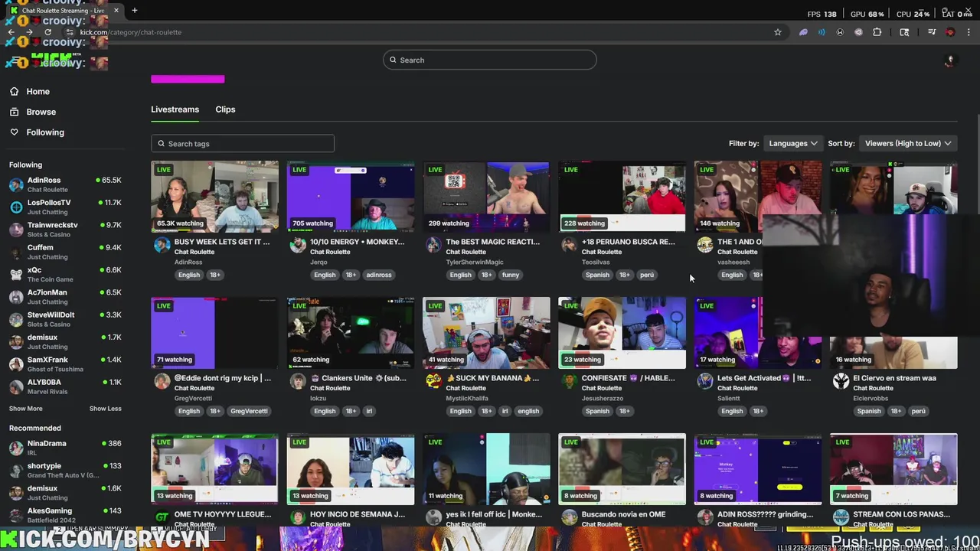Open the 23 watching CONFIESATE stream thumbnail
This screenshot has width=980, height=551.
(622, 332)
